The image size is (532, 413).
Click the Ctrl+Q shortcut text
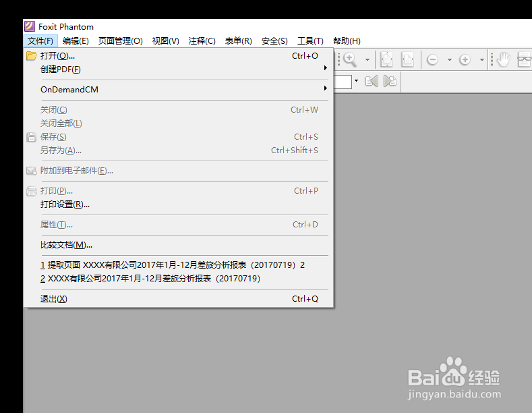[305, 299]
